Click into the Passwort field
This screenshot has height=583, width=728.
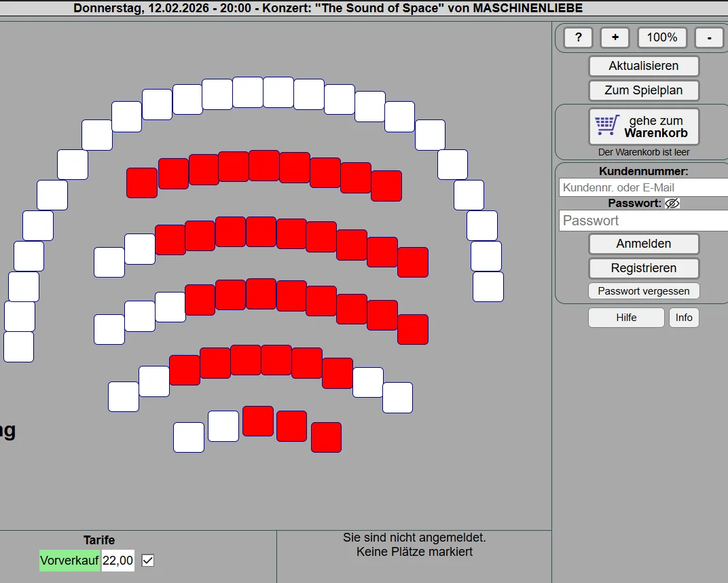(x=642, y=221)
